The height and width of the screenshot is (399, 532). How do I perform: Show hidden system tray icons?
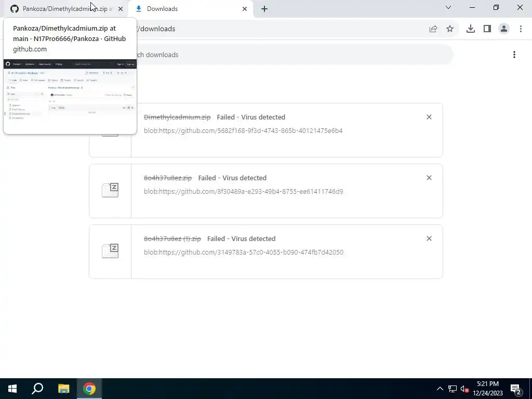440,389
